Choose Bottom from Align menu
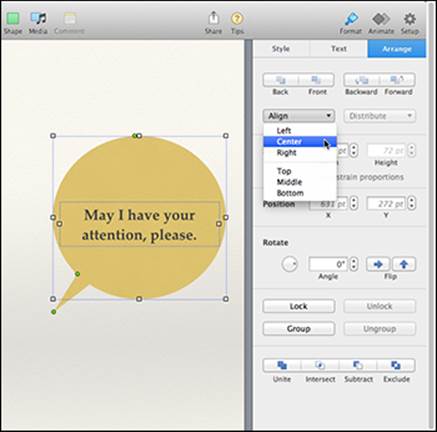Image resolution: width=437 pixels, height=432 pixels. point(300,193)
